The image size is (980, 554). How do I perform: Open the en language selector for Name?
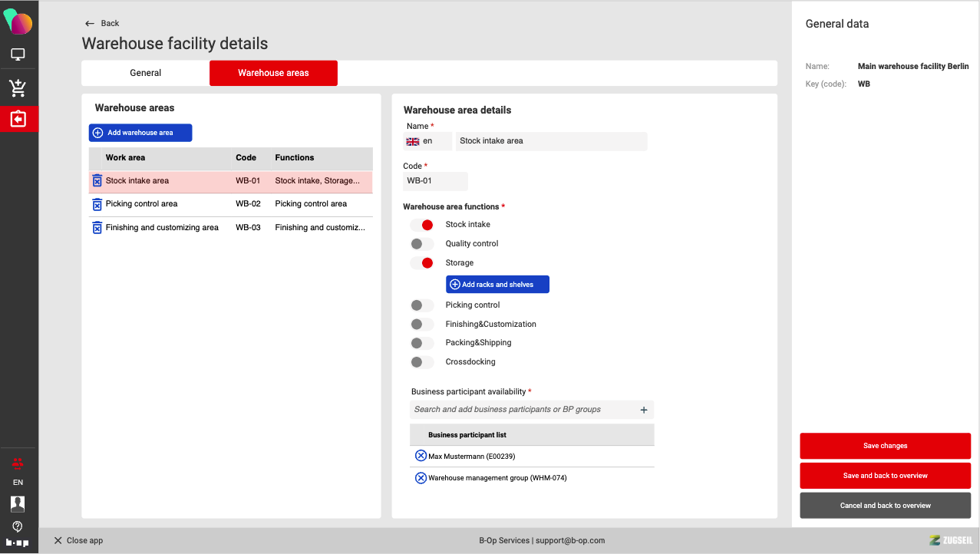pos(427,141)
